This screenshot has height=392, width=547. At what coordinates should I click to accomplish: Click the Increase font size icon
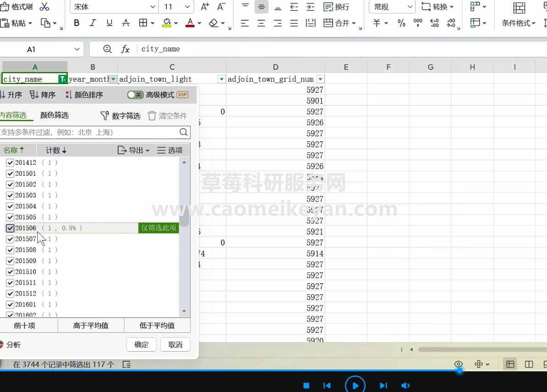click(x=205, y=6)
